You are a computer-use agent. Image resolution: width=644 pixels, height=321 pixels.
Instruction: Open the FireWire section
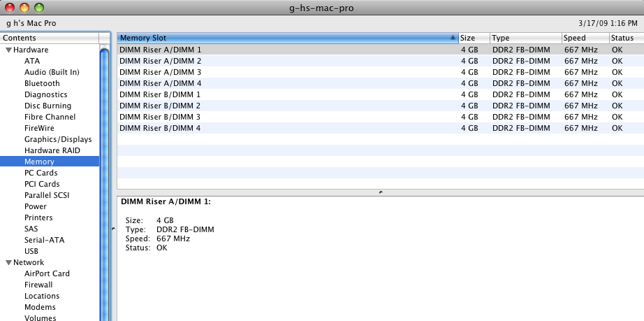pyautogui.click(x=39, y=128)
